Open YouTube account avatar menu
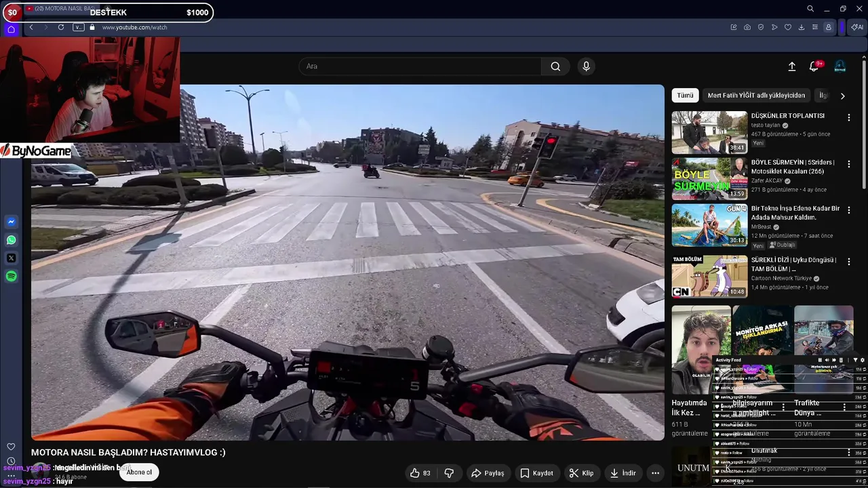Image resolution: width=868 pixels, height=488 pixels. click(x=840, y=66)
